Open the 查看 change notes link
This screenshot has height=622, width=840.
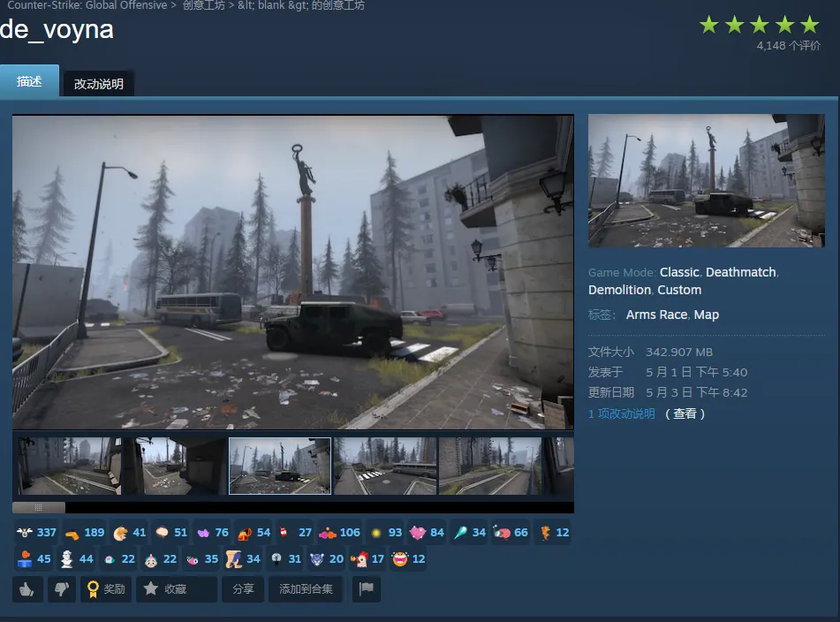coord(685,414)
